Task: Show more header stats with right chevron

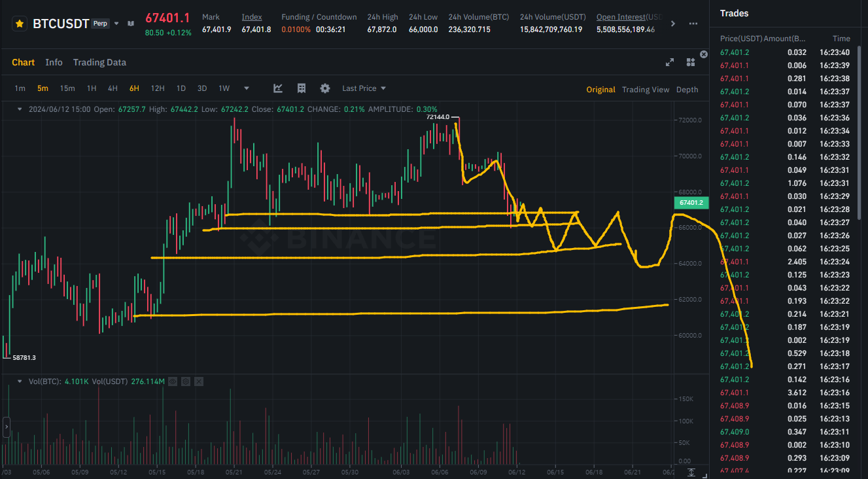Action: click(x=674, y=24)
